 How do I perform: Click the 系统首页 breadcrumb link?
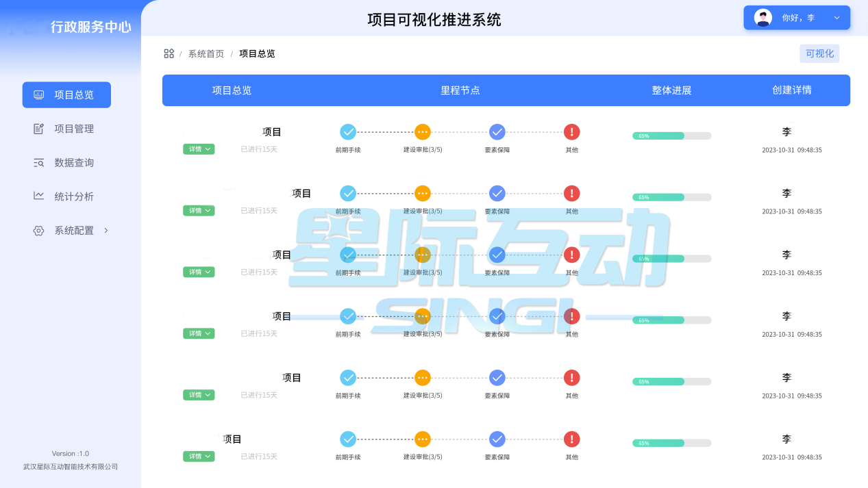click(x=206, y=53)
